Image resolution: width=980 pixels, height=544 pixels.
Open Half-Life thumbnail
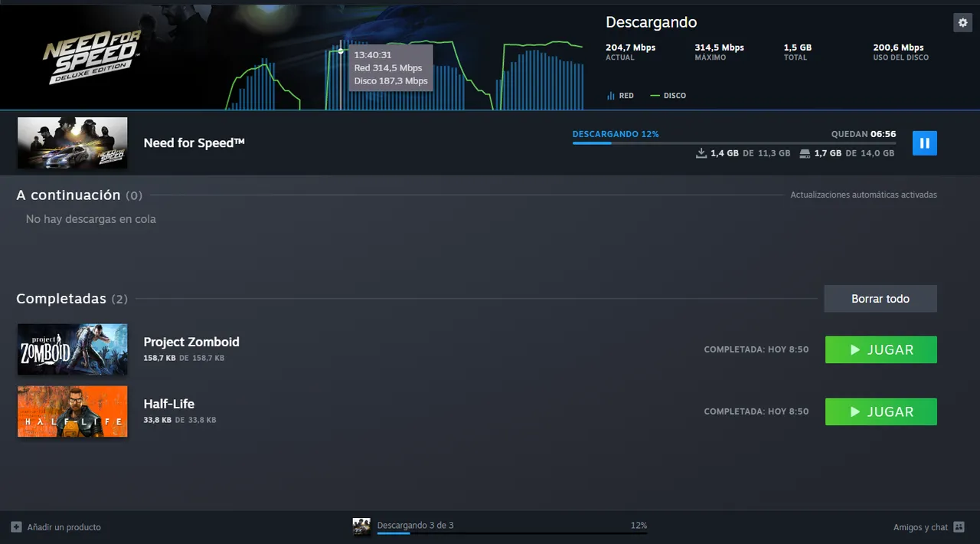(x=73, y=411)
